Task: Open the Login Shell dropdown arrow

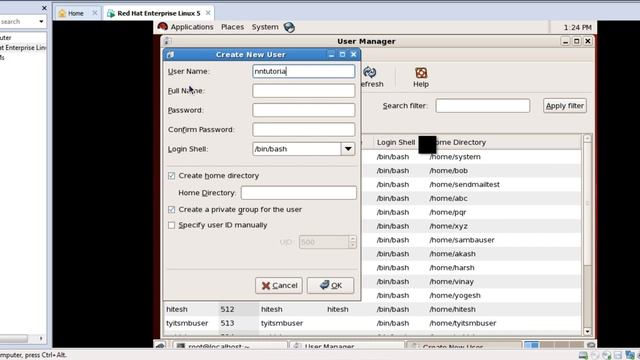Action: click(348, 149)
